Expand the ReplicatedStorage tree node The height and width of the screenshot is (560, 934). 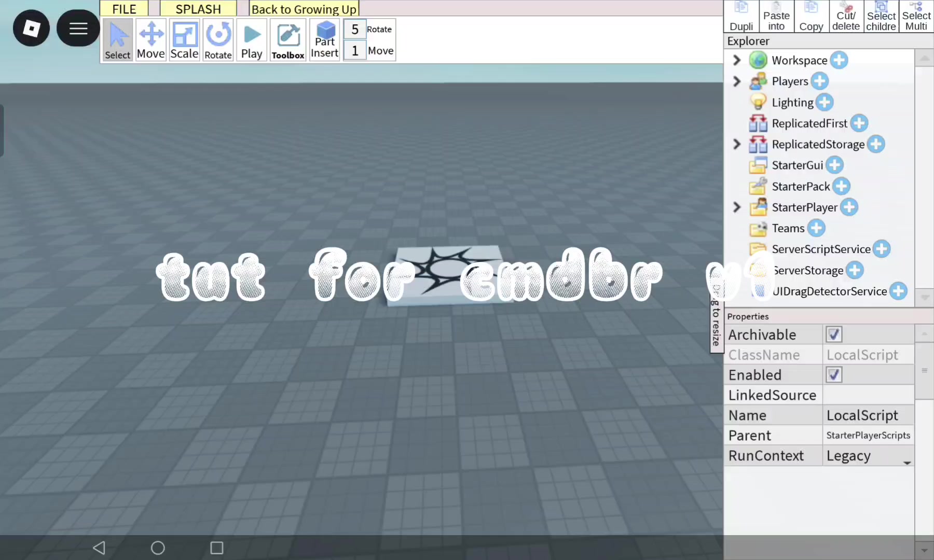tap(736, 144)
